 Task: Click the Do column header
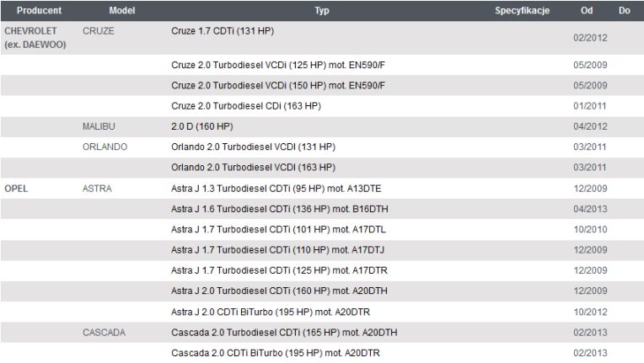click(x=625, y=11)
